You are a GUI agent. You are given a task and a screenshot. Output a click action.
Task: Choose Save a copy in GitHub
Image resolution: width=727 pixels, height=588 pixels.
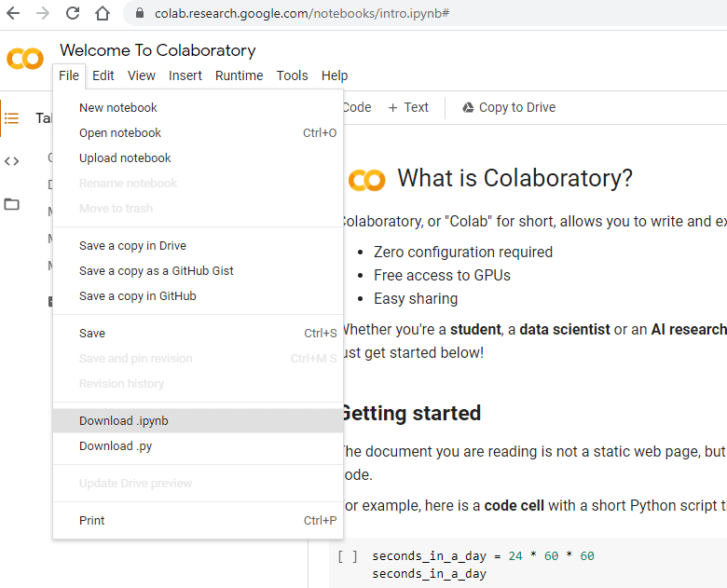pyautogui.click(x=198, y=295)
